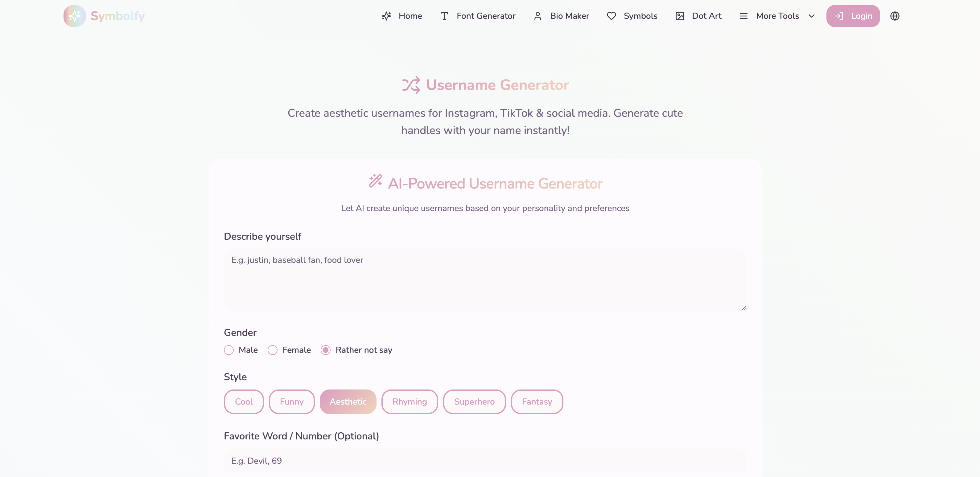Focus the Favorite Word / Number field
Image resolution: width=980 pixels, height=477 pixels.
point(485,461)
